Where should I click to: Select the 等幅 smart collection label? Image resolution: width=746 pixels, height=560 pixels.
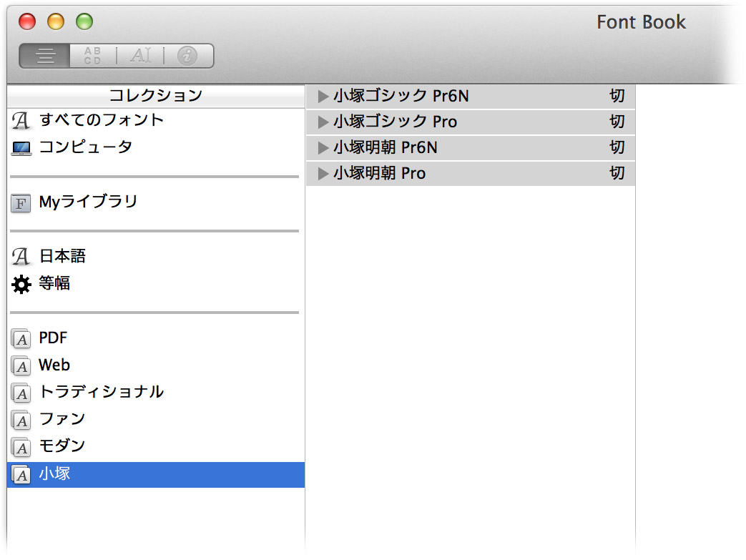54,283
